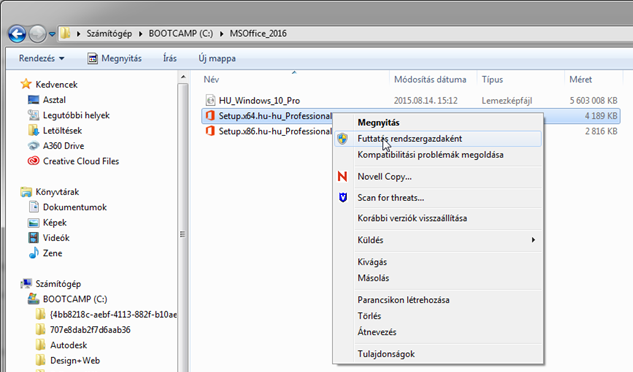Click the blue scan shield icon
The width and height of the screenshot is (633, 372).
tap(343, 198)
